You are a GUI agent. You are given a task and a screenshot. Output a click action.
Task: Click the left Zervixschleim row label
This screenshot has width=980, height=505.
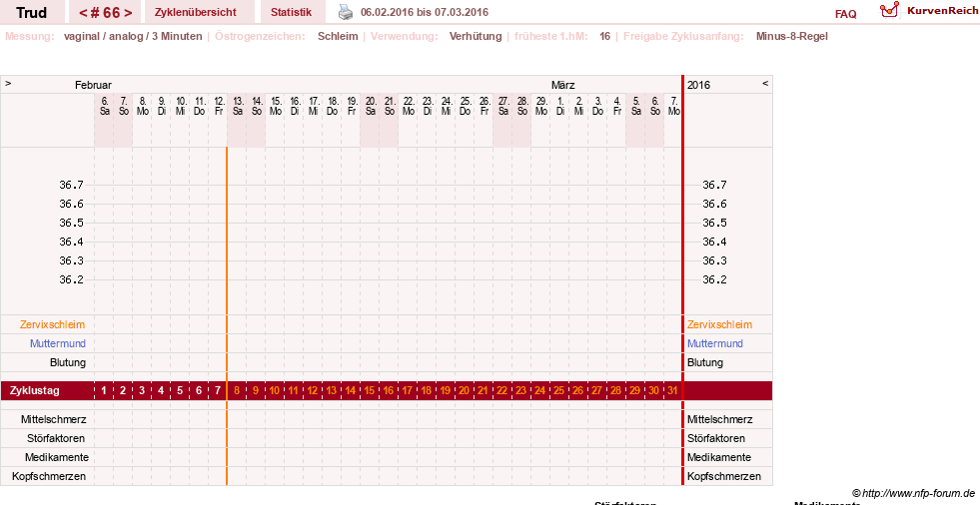53,324
